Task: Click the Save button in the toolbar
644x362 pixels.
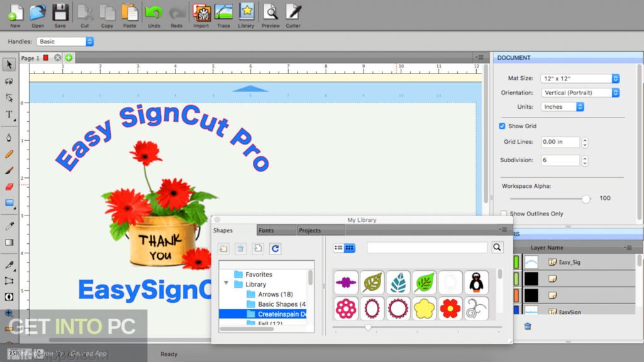Action: click(60, 14)
